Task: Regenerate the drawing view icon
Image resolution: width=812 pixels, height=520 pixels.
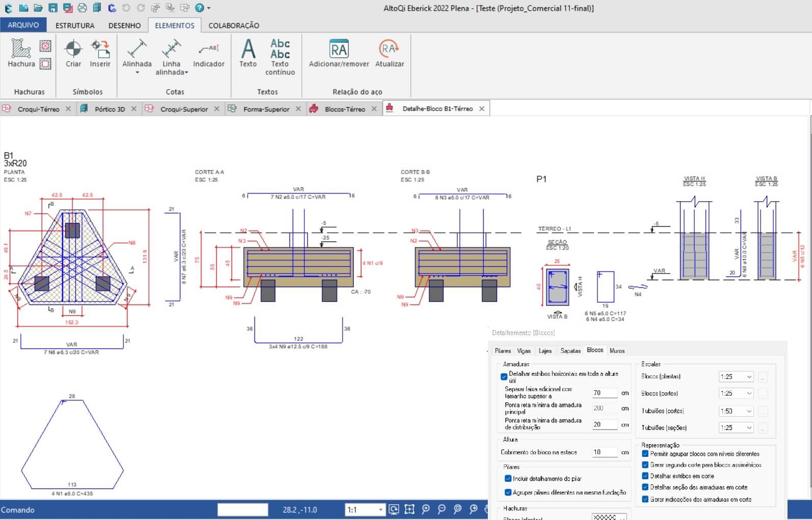Action: coord(394,509)
